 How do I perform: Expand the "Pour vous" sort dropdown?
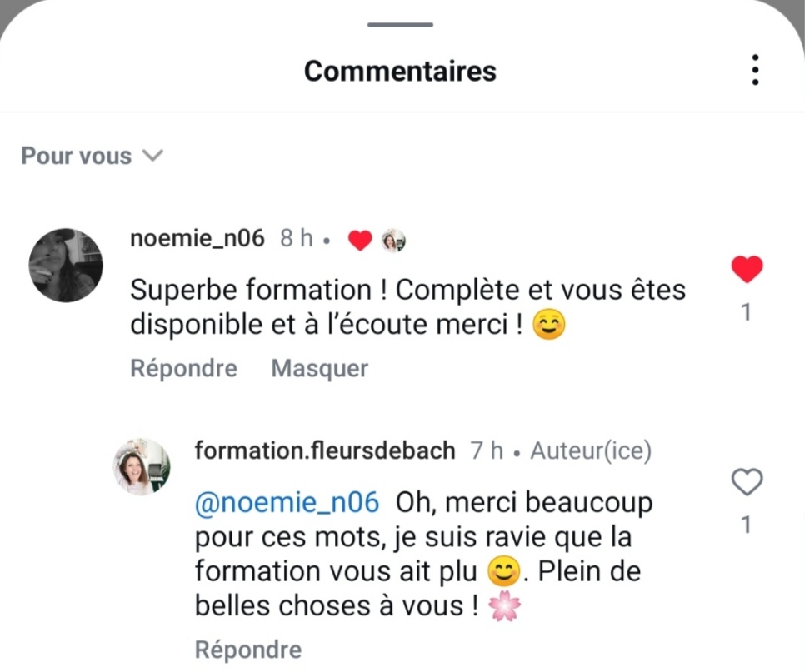(92, 156)
